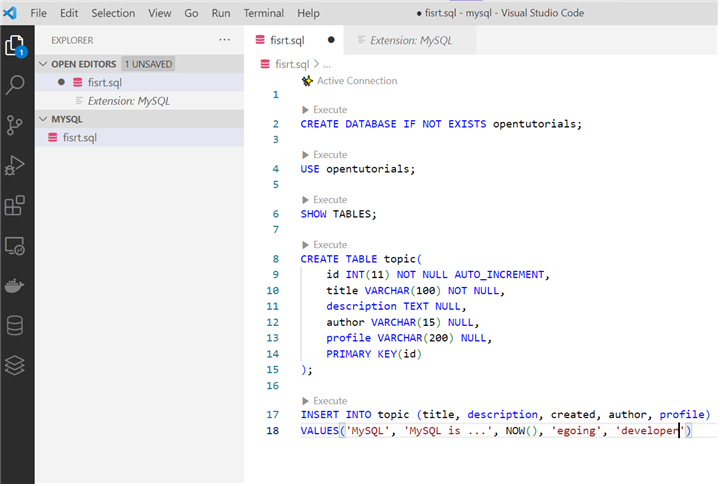Click the unsaved dot on fisrt.sql tab
This screenshot has width=720, height=486.
pos(331,40)
